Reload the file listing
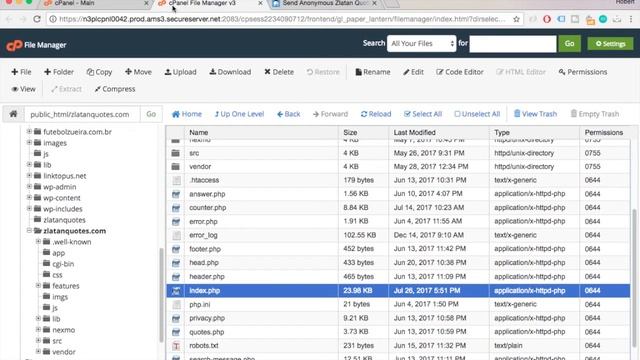The height and width of the screenshot is (360, 640). click(376, 114)
